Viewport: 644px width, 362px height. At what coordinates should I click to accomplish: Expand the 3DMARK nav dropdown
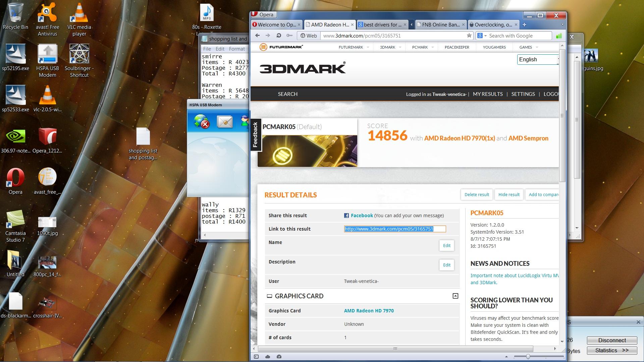click(x=400, y=47)
